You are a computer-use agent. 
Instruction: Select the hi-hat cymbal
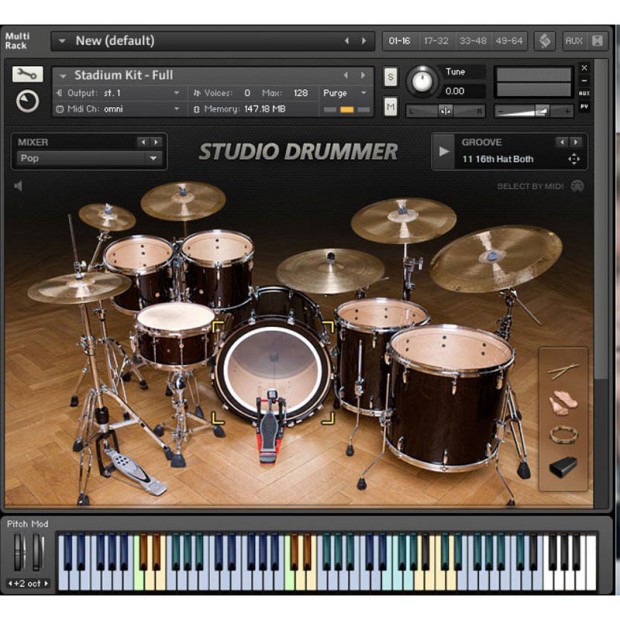click(79, 287)
